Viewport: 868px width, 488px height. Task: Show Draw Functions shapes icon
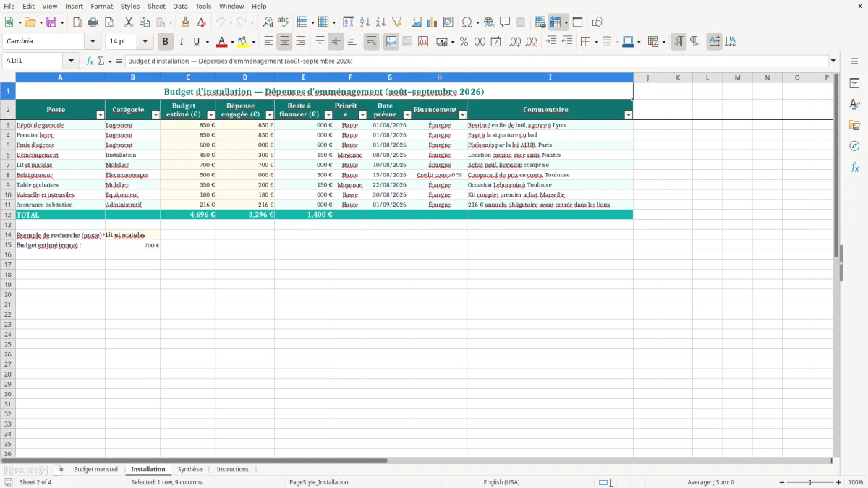coord(597,22)
